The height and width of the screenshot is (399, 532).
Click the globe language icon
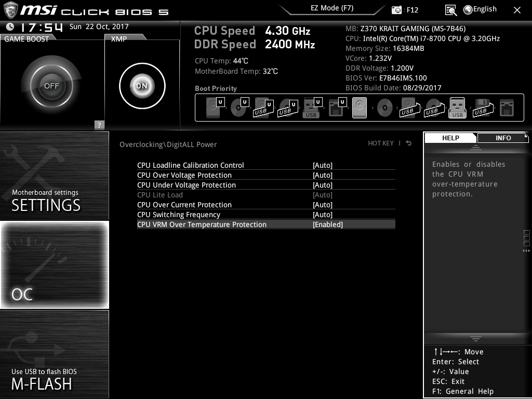(x=468, y=10)
